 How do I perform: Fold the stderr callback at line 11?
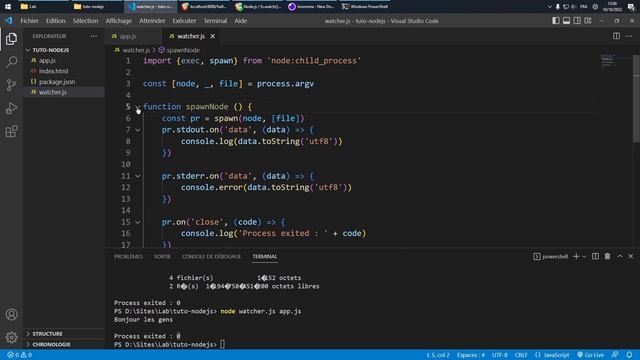(x=138, y=176)
